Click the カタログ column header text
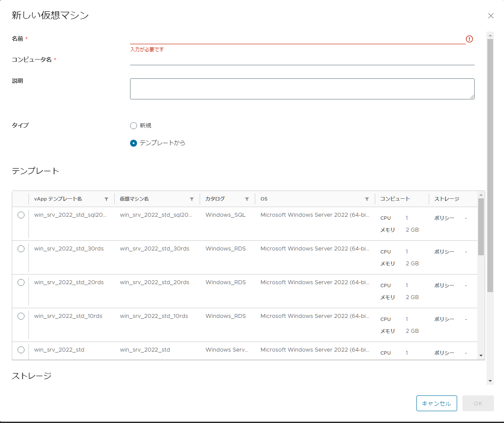Image resolution: width=504 pixels, height=423 pixels. tap(215, 199)
